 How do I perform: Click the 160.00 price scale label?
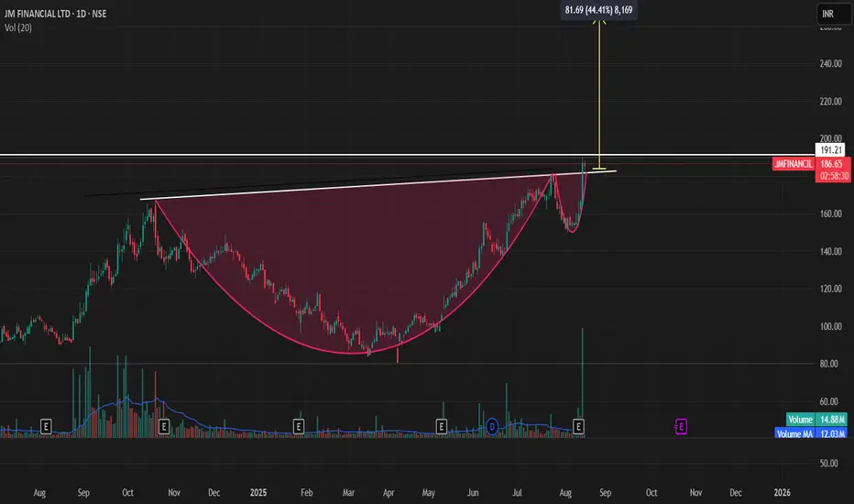tap(830, 214)
